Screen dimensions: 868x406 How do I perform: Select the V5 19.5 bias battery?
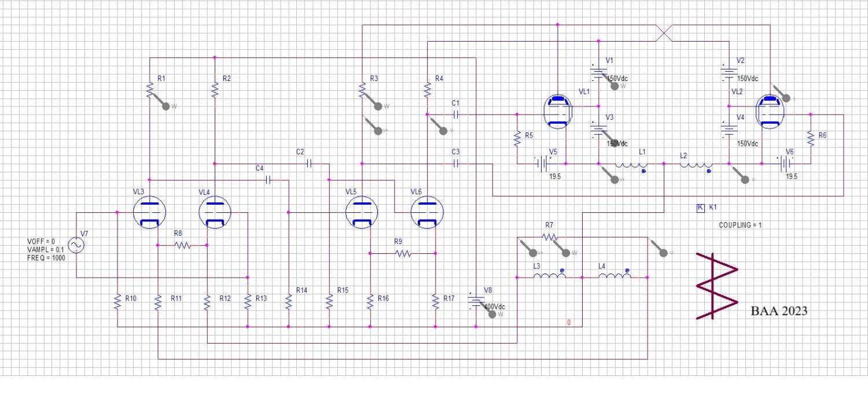543,164
